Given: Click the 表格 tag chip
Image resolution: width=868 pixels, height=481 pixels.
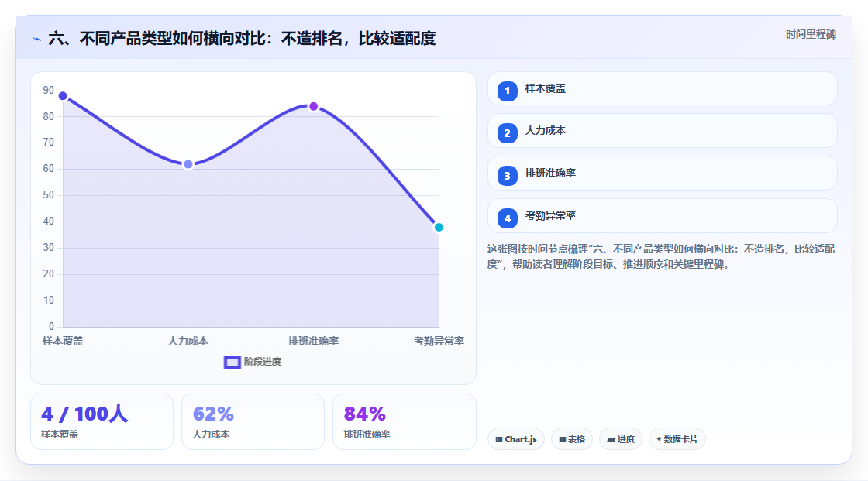Looking at the screenshot, I should click(x=572, y=439).
